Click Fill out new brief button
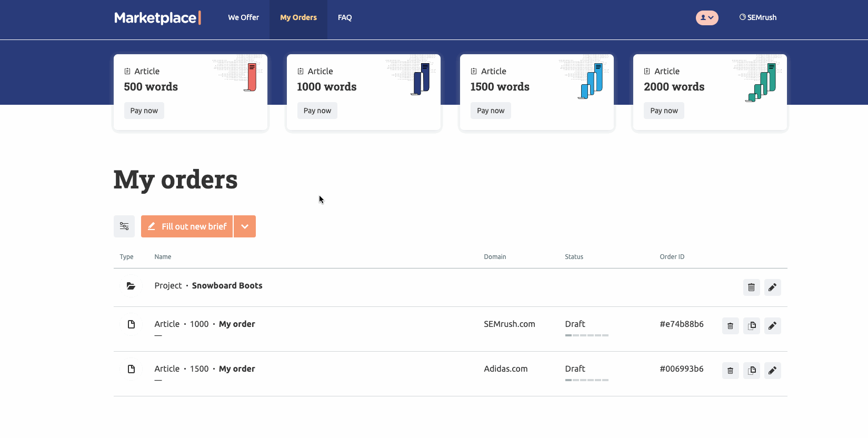Viewport: 868px width, 438px height. [x=187, y=226]
